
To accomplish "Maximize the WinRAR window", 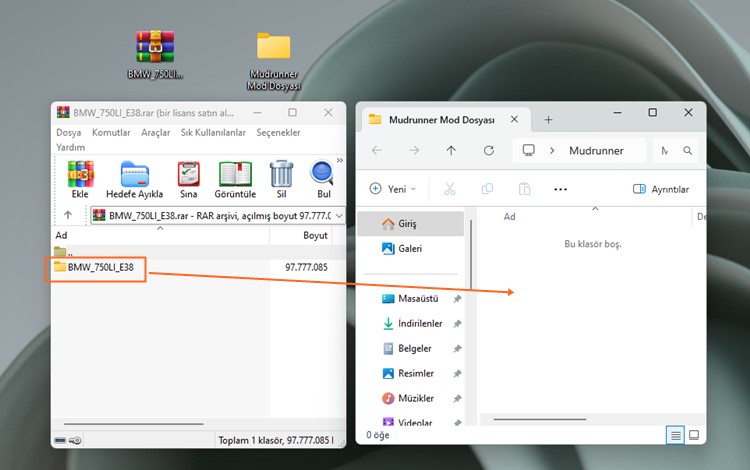I will 292,113.
